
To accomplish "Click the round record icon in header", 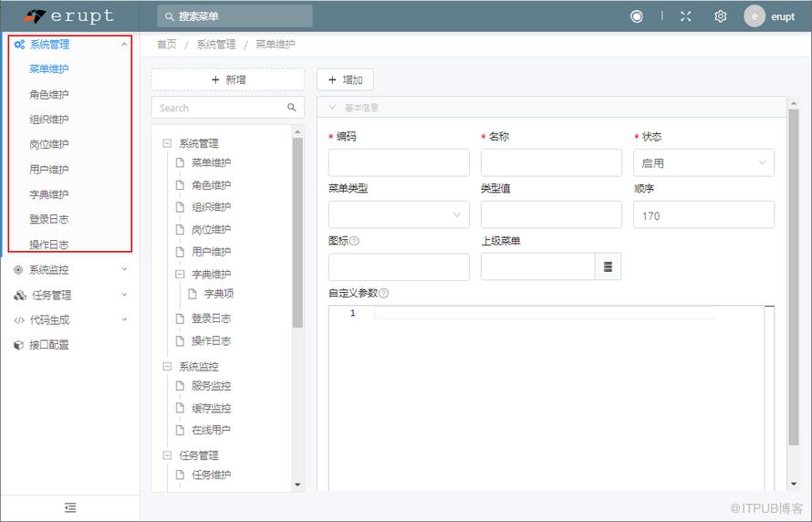I will click(x=637, y=16).
